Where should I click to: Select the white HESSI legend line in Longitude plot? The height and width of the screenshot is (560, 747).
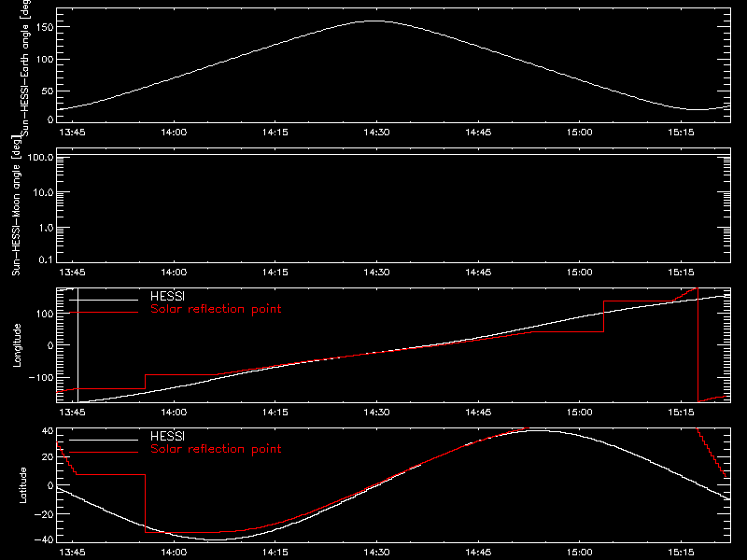[104, 300]
